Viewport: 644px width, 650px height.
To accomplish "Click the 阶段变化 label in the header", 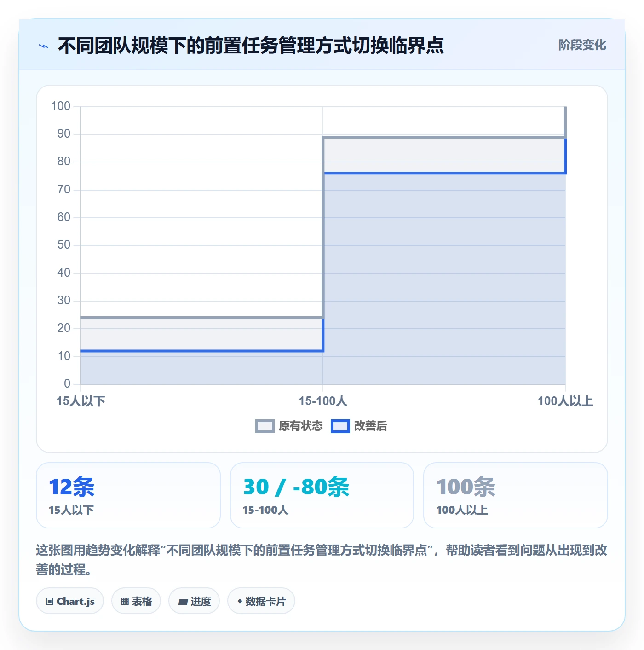I will click(x=582, y=45).
